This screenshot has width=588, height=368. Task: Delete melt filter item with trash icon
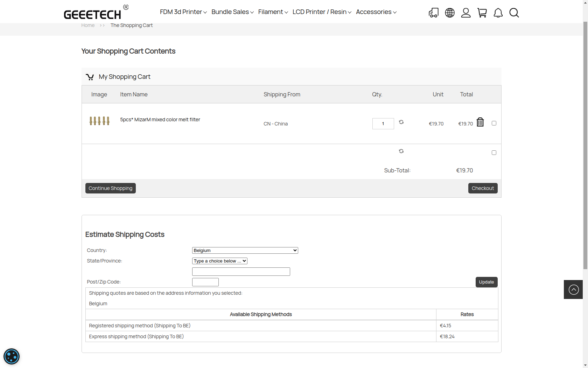click(480, 122)
